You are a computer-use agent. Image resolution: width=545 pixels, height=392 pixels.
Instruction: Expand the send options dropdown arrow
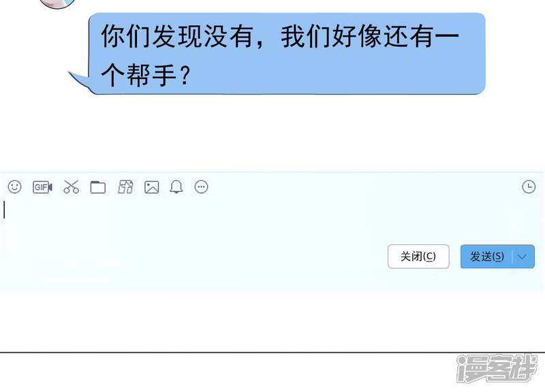523,257
